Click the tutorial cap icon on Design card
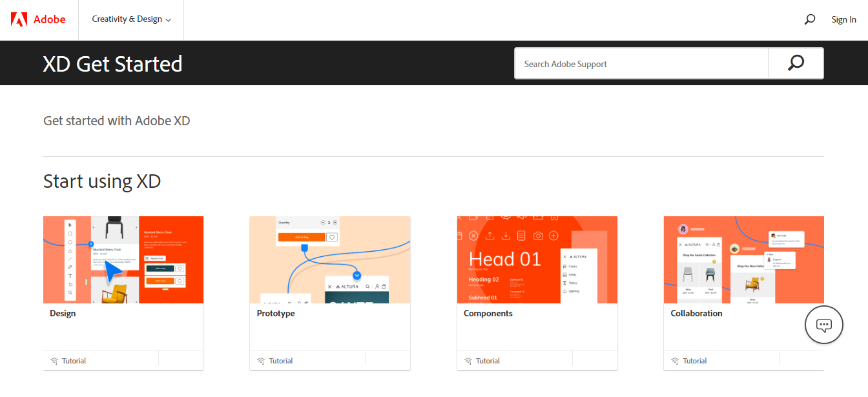The width and height of the screenshot is (868, 397). pyautogui.click(x=54, y=361)
